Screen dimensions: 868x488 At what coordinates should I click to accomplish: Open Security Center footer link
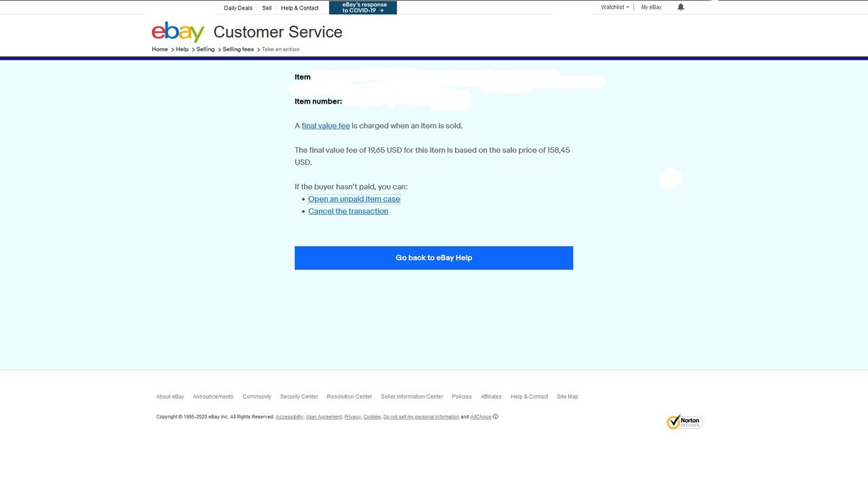(x=299, y=397)
